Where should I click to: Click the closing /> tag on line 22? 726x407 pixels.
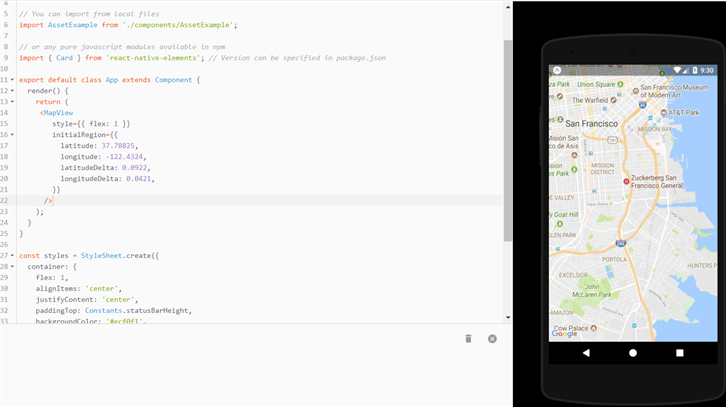48,201
